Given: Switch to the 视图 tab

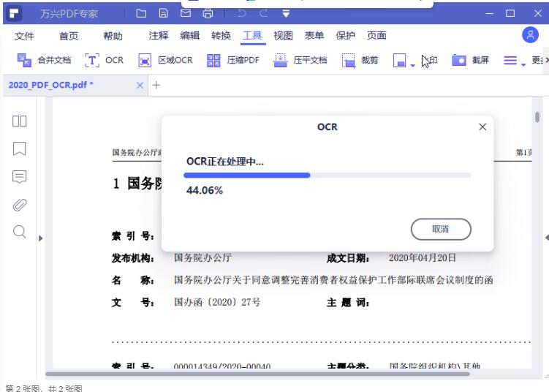Looking at the screenshot, I should coord(283,35).
